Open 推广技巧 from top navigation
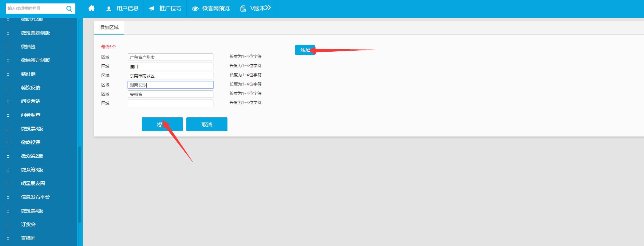The width and height of the screenshot is (644, 246). coord(165,9)
